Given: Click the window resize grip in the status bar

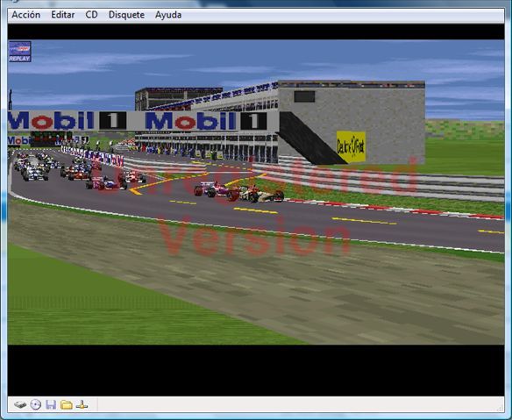Looking at the screenshot, I should (501, 408).
